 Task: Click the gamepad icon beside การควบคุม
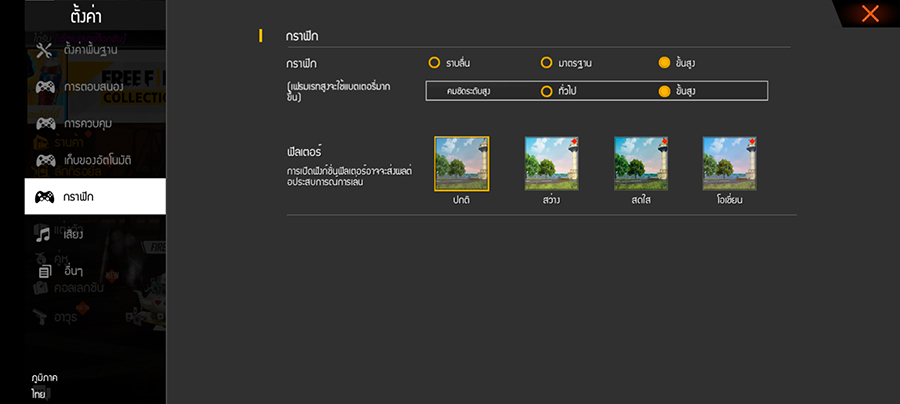click(x=45, y=124)
